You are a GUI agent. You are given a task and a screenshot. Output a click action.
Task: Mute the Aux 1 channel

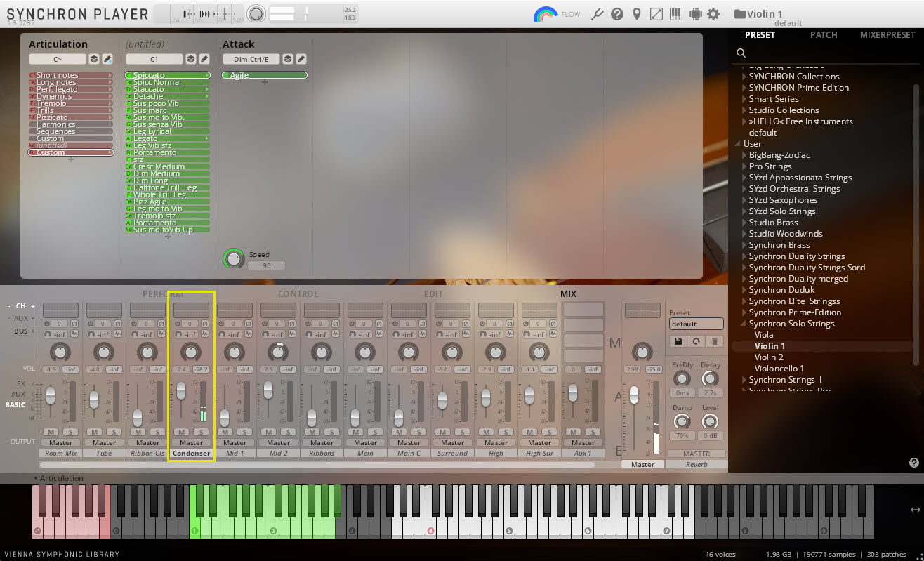tap(573, 432)
